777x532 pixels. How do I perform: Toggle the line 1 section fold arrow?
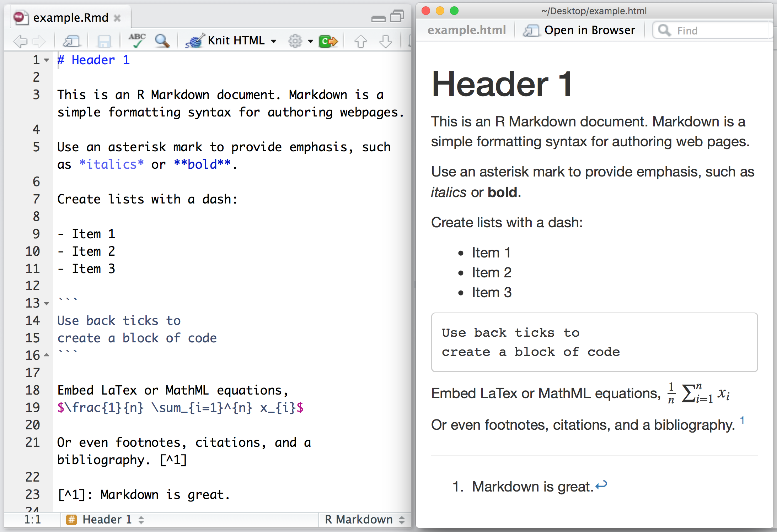(x=45, y=61)
